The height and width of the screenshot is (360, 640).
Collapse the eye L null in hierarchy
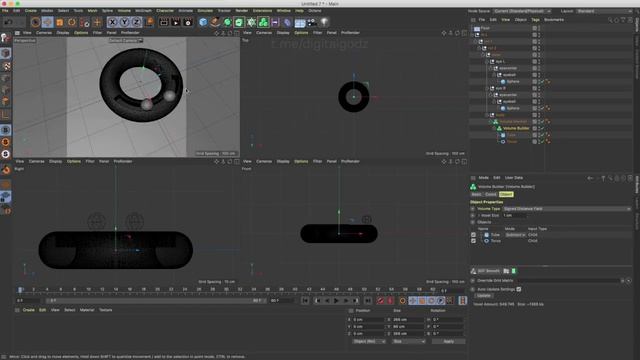487,62
